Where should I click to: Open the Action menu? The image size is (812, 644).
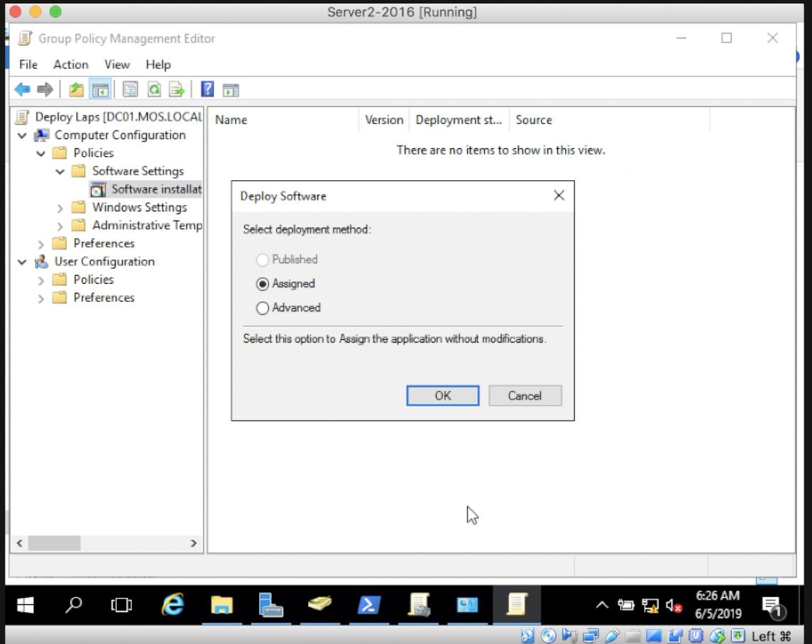pyautogui.click(x=71, y=65)
